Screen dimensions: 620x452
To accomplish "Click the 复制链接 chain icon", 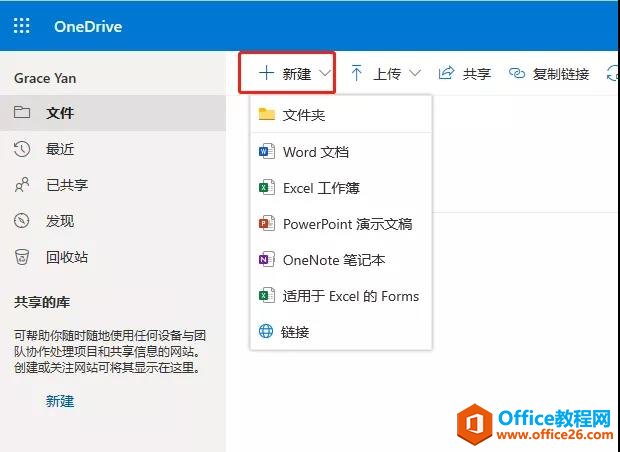I will tap(516, 73).
